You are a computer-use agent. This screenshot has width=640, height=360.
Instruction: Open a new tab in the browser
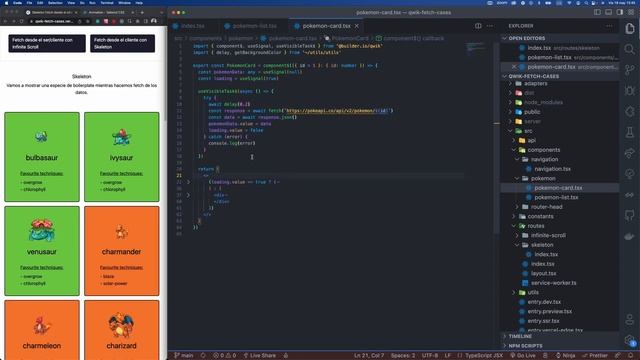tap(142, 12)
